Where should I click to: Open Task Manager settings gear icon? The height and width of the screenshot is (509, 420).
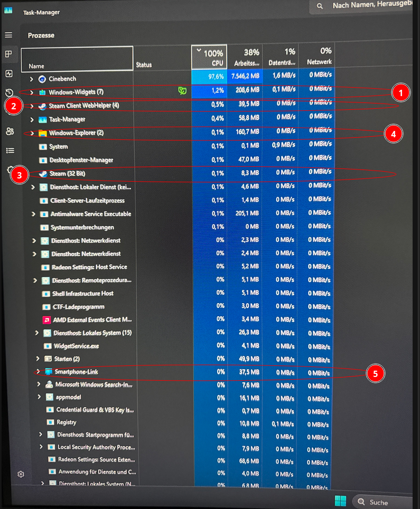[21, 474]
